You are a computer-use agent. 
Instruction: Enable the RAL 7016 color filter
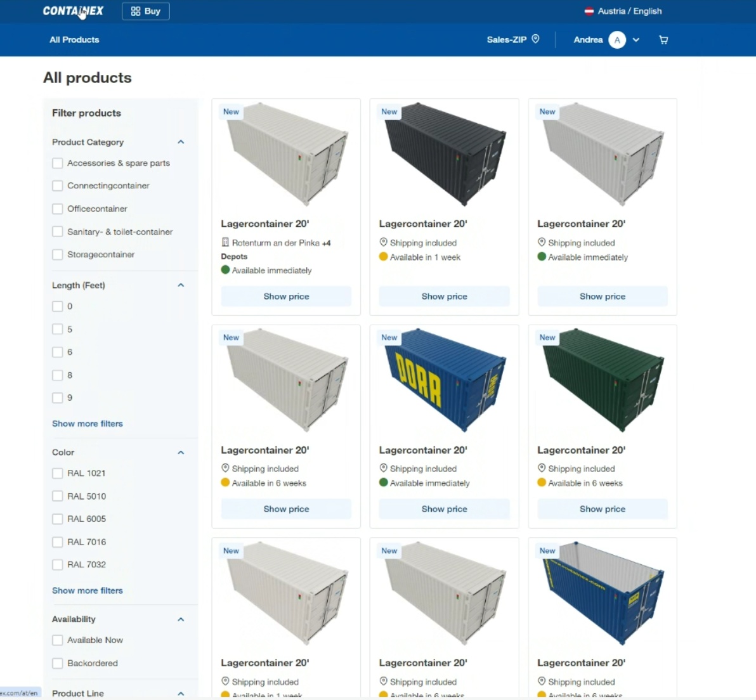57,541
